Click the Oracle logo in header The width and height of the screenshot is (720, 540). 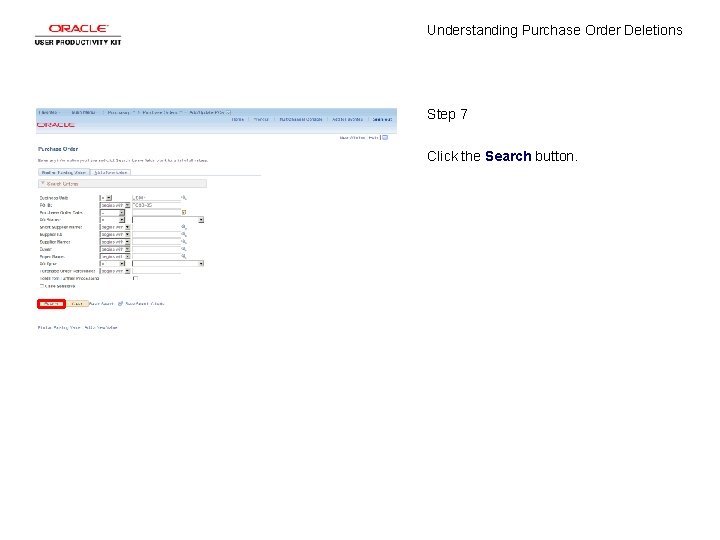[56, 125]
